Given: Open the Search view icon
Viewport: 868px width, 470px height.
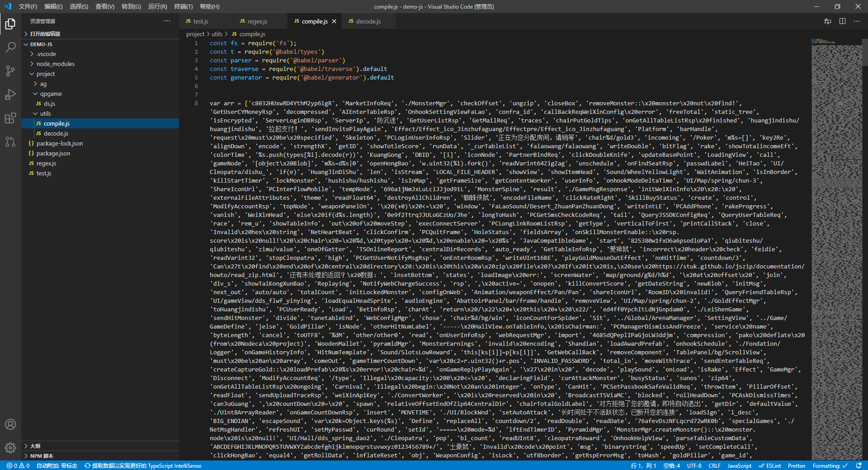Looking at the screenshot, I should point(10,47).
